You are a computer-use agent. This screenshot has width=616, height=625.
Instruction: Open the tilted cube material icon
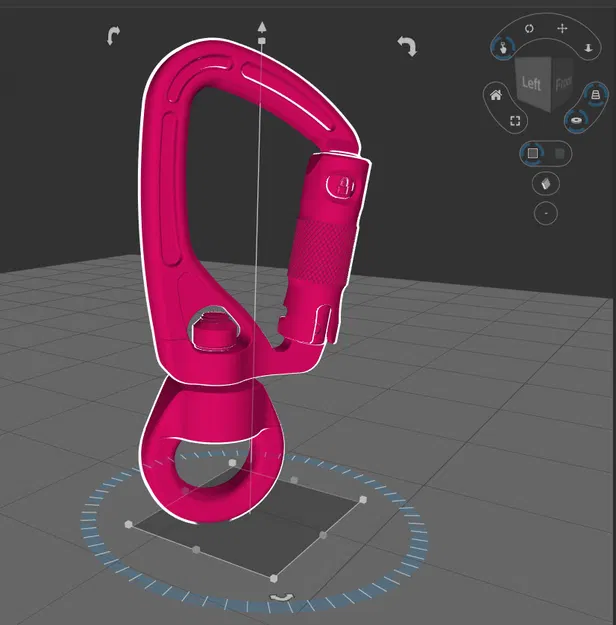tap(545, 183)
